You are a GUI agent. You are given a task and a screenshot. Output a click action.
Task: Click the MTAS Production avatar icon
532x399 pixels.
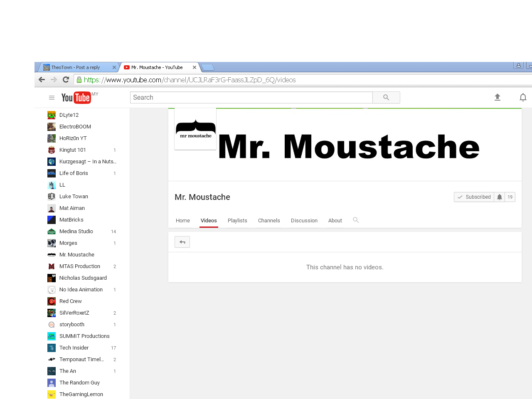pyautogui.click(x=52, y=266)
